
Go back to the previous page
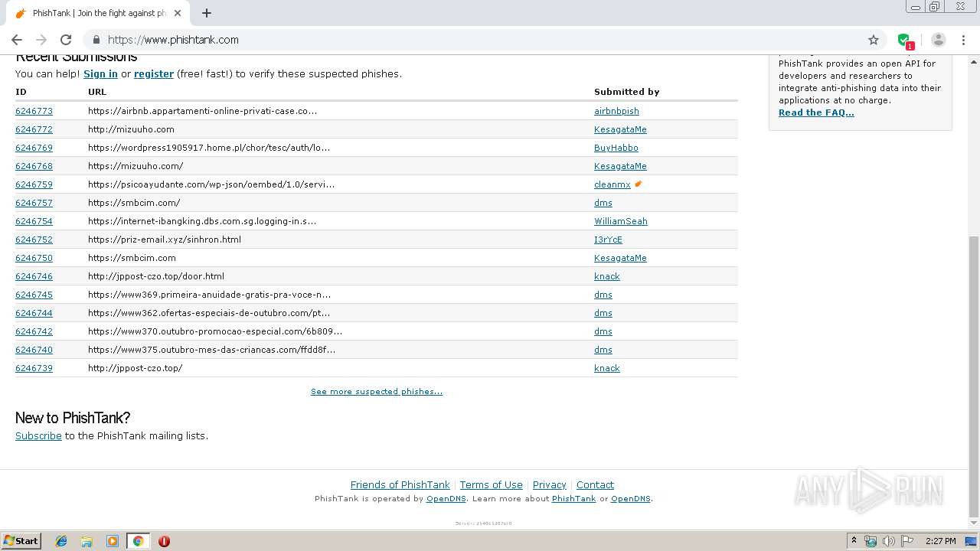17,40
